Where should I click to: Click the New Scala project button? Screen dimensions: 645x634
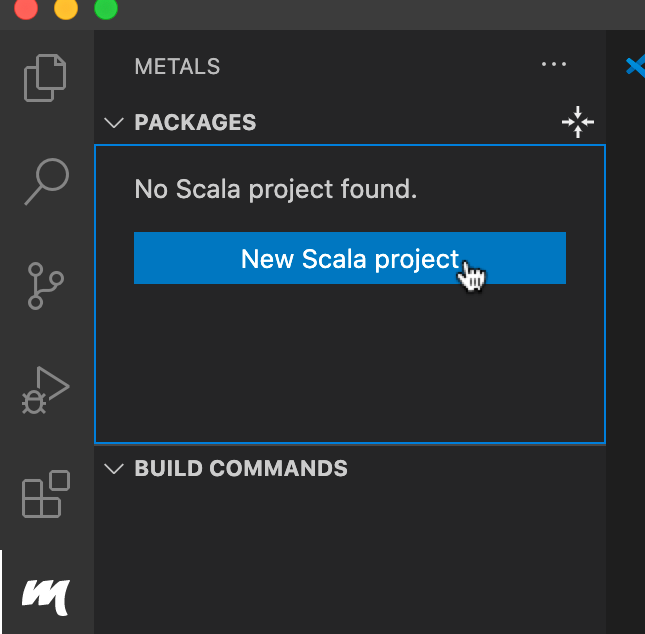350,259
